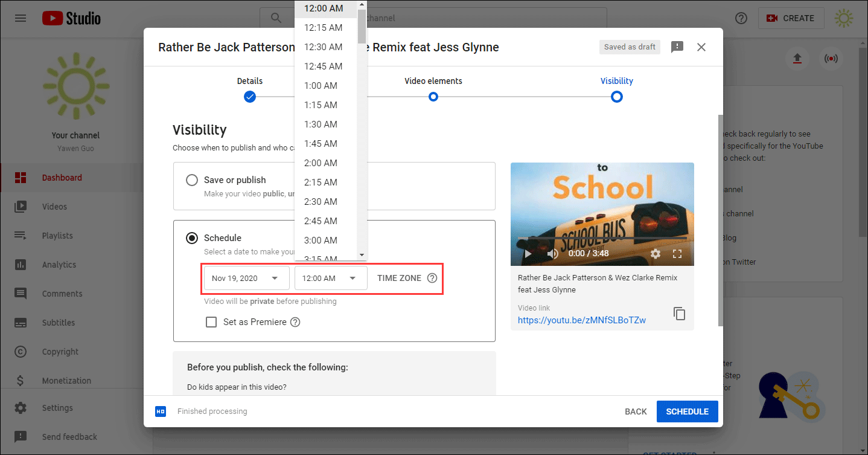This screenshot has height=455, width=868.
Task: Play the video preview
Action: tap(528, 254)
